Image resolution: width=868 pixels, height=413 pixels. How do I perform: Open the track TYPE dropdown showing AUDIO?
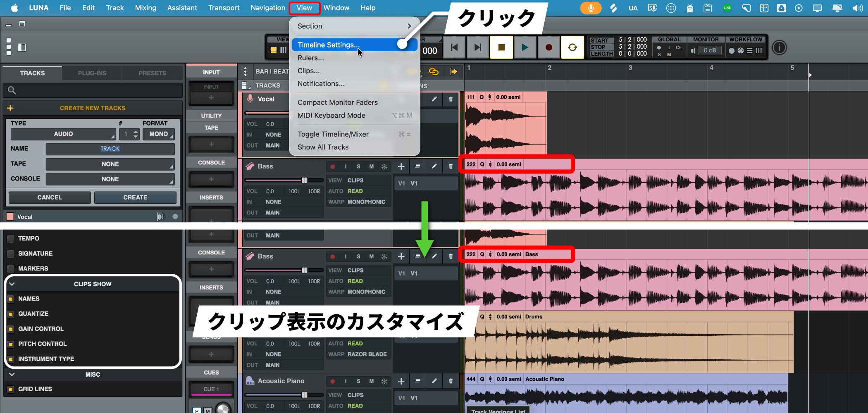pyautogui.click(x=63, y=134)
